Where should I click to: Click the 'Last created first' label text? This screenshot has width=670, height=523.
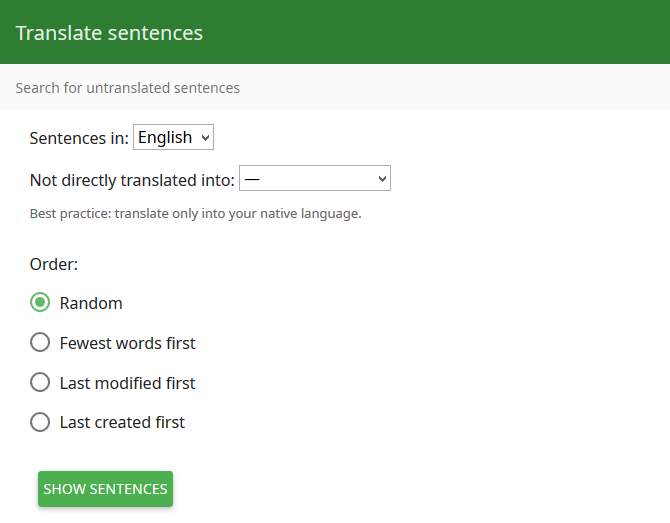(122, 423)
